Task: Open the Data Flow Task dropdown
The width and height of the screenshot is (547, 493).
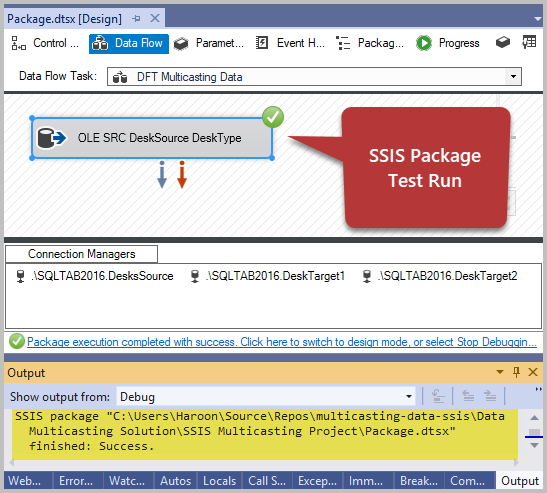Action: (x=513, y=76)
